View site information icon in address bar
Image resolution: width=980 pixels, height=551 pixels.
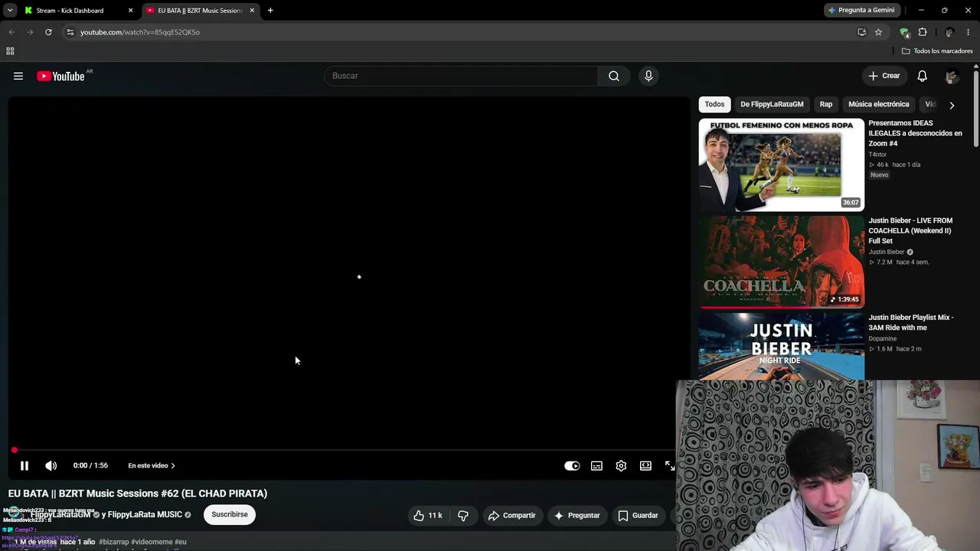(70, 32)
